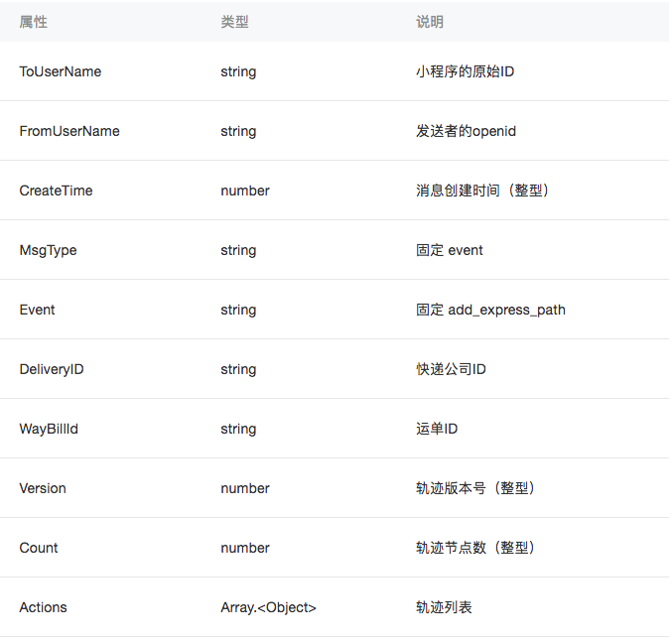
Task: Click the description 快递公司ID
Action: (451, 369)
